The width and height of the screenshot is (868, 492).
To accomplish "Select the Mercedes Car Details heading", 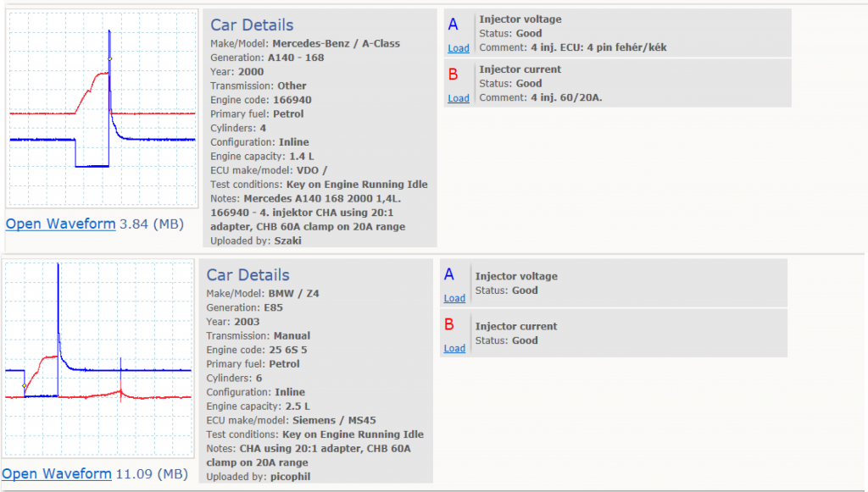I will pos(252,25).
